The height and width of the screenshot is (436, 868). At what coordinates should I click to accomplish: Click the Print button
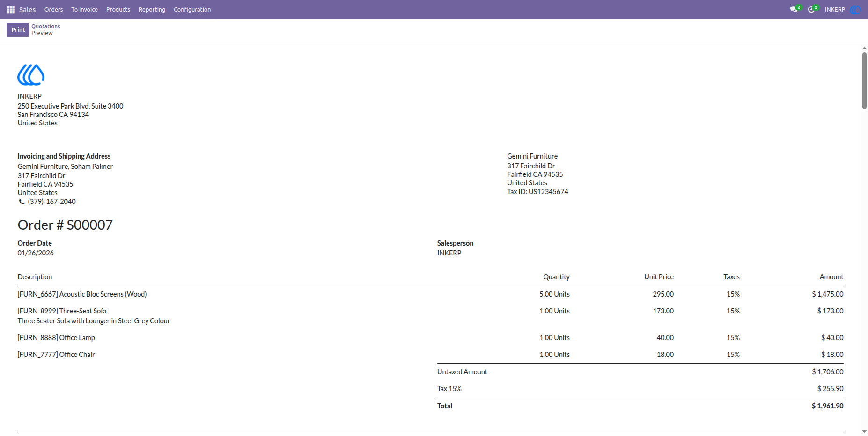point(18,29)
